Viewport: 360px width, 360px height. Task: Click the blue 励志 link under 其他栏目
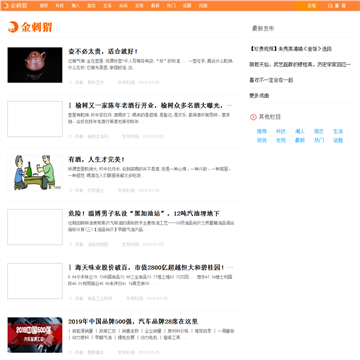(319, 131)
